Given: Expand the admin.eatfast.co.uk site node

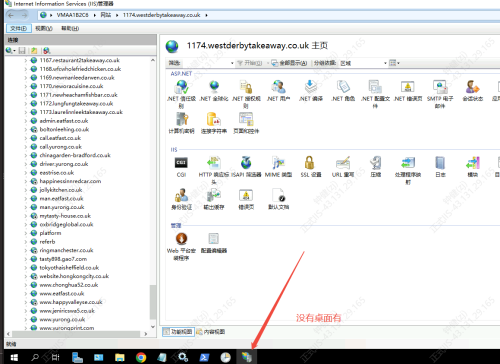Looking at the screenshot, I should pos(26,121).
